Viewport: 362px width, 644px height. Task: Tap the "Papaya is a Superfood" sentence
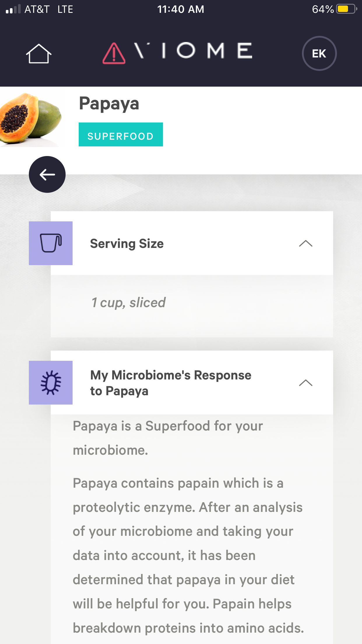[168, 438]
